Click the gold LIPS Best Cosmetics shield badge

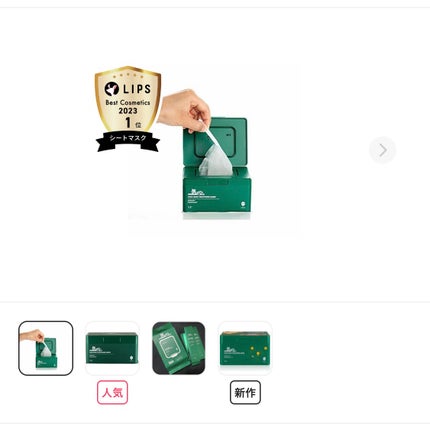[128, 99]
